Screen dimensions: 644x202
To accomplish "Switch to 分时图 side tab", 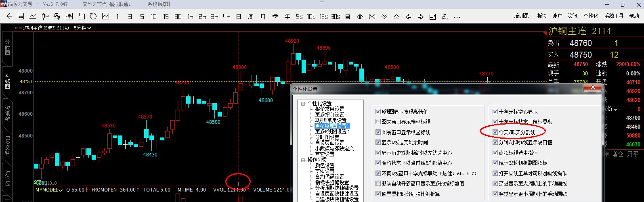I will click(7, 48).
